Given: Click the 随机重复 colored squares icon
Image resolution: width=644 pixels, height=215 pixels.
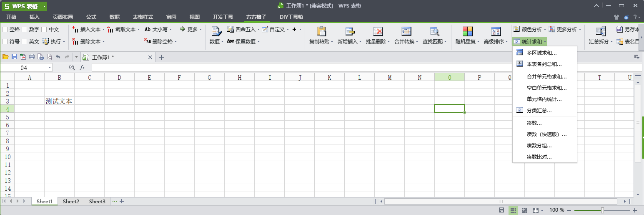Looking at the screenshot, I should 468,32.
